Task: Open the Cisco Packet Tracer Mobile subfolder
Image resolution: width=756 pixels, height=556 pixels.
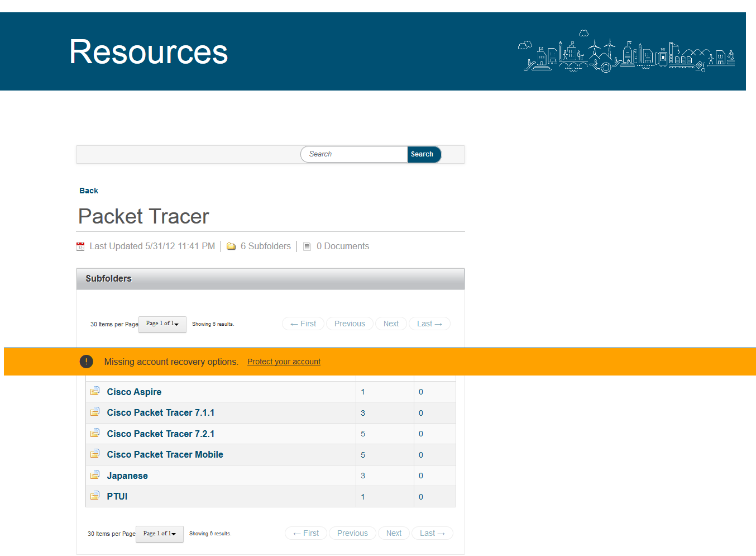Action: tap(165, 454)
